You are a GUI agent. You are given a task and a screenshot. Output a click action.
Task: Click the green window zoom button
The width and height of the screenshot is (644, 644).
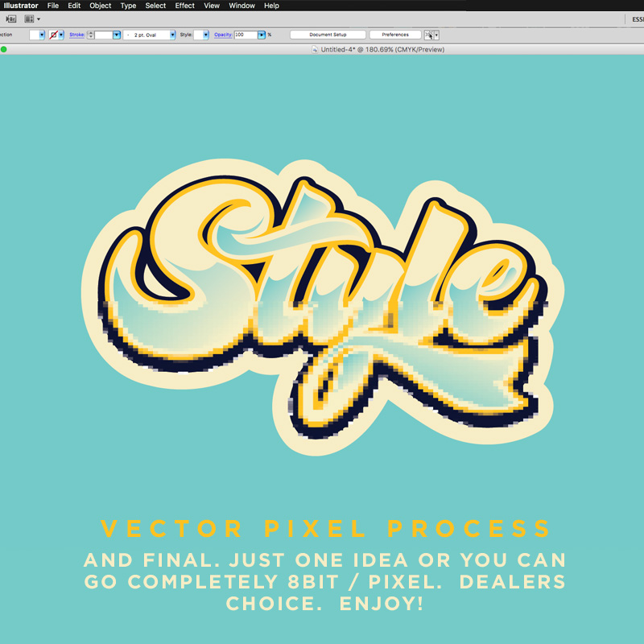pos(4,49)
